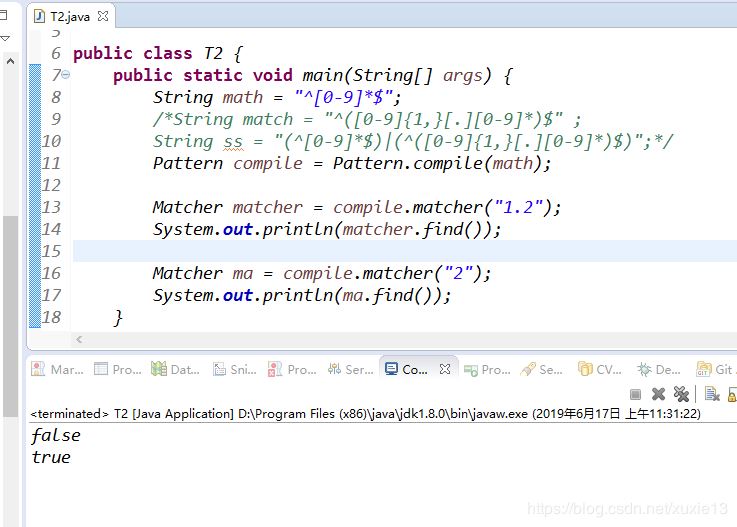Select the Debug tab

click(658, 369)
